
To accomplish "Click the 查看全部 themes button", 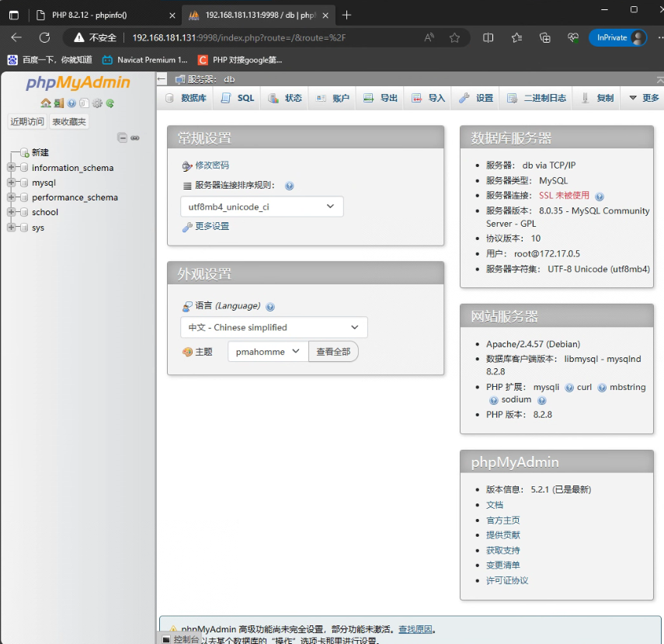I will 333,352.
